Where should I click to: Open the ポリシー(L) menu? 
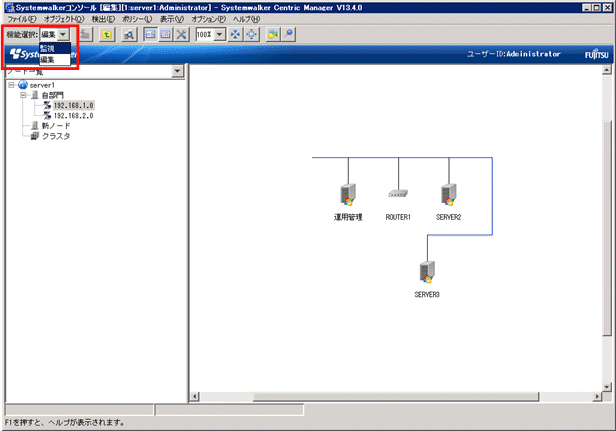(137, 19)
